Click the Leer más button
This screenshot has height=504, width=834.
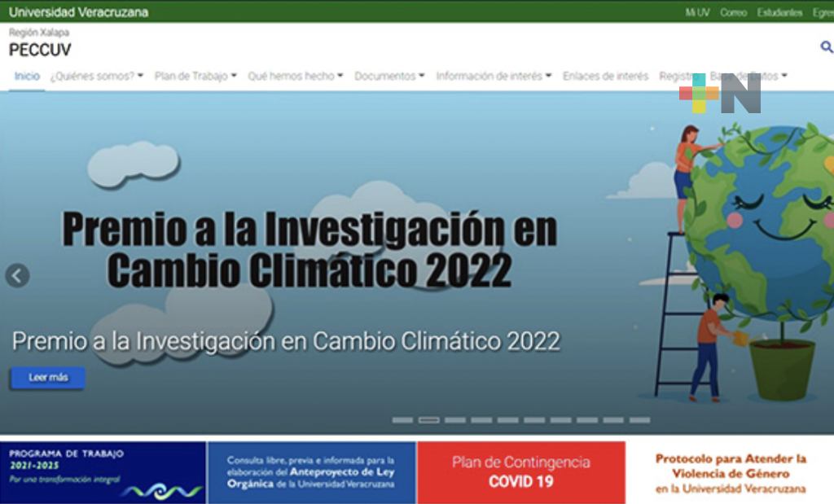click(x=48, y=378)
